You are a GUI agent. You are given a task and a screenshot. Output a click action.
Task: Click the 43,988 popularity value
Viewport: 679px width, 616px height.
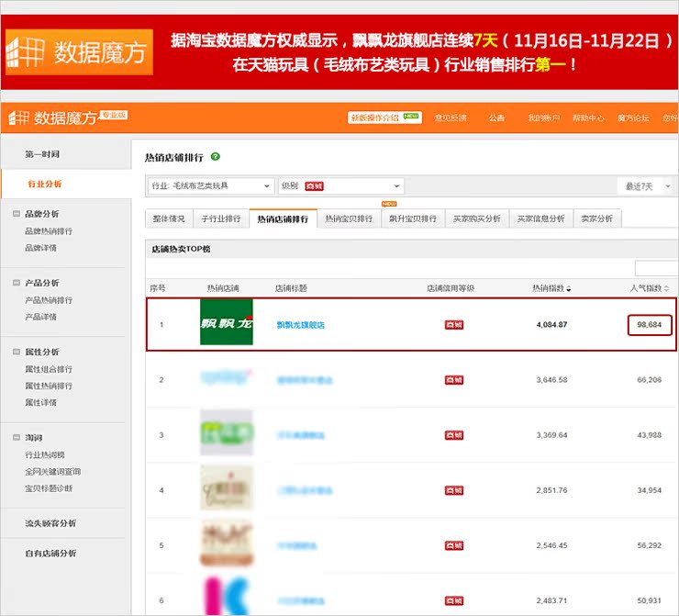pos(649,435)
